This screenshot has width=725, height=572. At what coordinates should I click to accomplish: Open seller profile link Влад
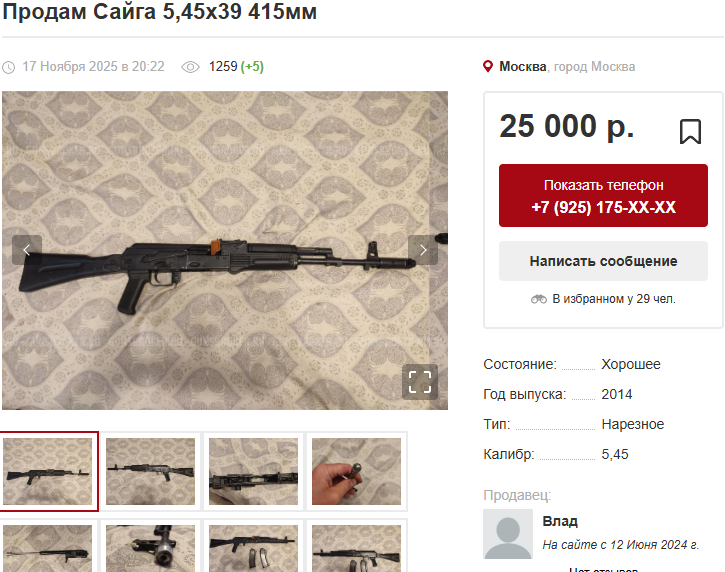pos(560,521)
